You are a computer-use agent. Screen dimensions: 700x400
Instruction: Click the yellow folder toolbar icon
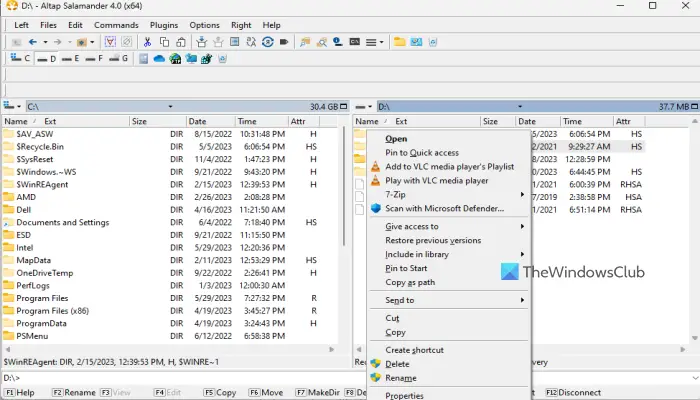point(400,42)
